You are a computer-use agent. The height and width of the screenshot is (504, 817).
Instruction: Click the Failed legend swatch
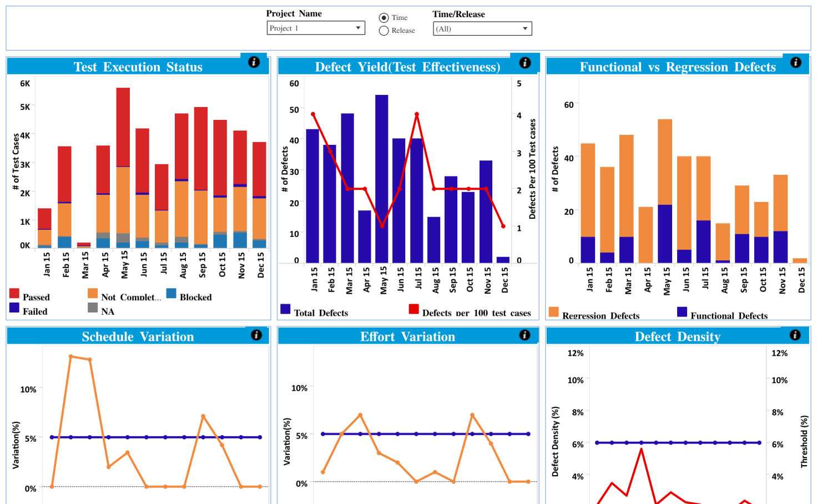coord(14,308)
